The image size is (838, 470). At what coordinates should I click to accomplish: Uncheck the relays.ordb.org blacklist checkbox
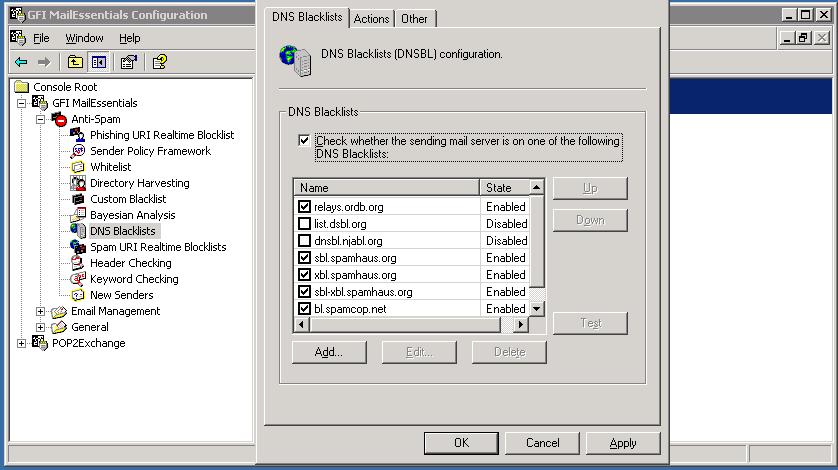tap(305, 207)
